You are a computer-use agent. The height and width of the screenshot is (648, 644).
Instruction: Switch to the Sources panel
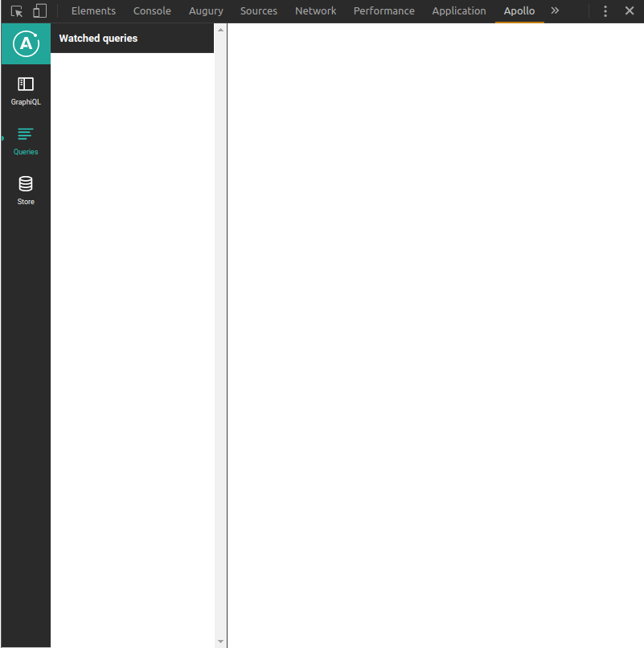click(258, 10)
